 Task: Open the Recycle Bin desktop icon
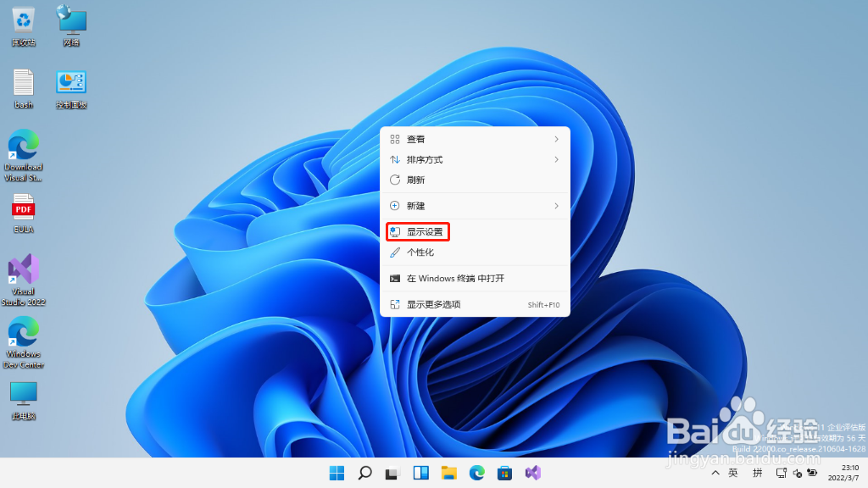tap(23, 26)
